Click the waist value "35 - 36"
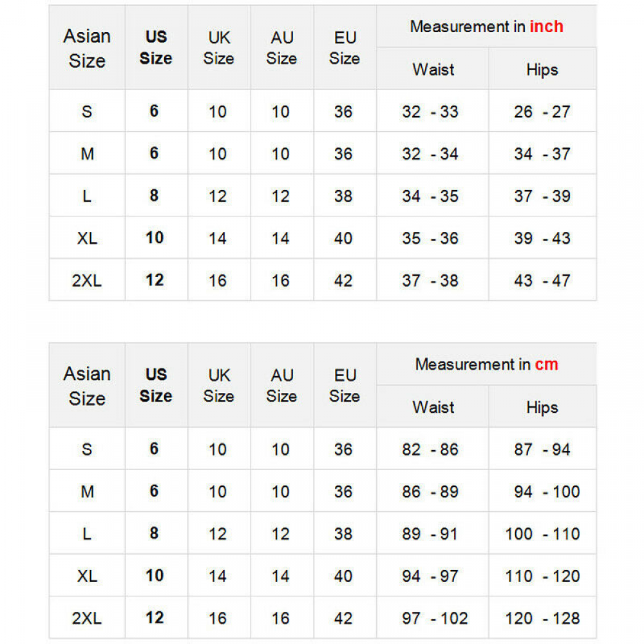644x644 pixels. (430, 238)
